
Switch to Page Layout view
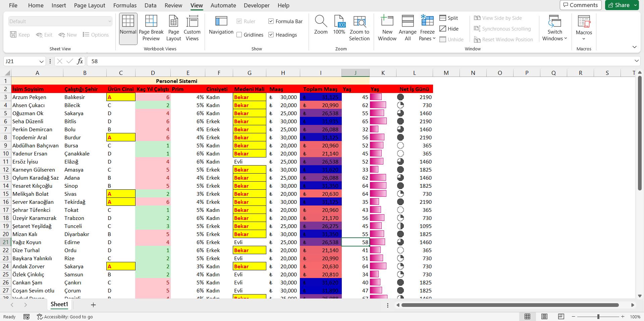pyautogui.click(x=173, y=28)
